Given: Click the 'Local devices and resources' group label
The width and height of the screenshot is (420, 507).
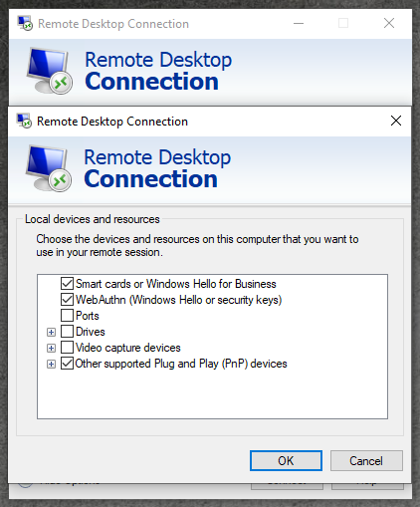Looking at the screenshot, I should pos(93,219).
